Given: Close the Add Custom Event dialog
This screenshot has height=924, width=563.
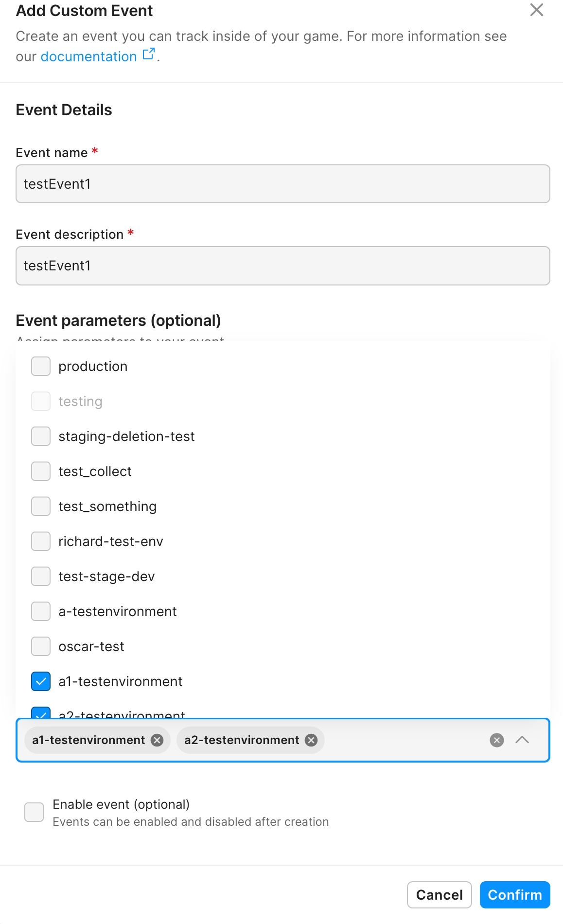Looking at the screenshot, I should click(x=536, y=10).
